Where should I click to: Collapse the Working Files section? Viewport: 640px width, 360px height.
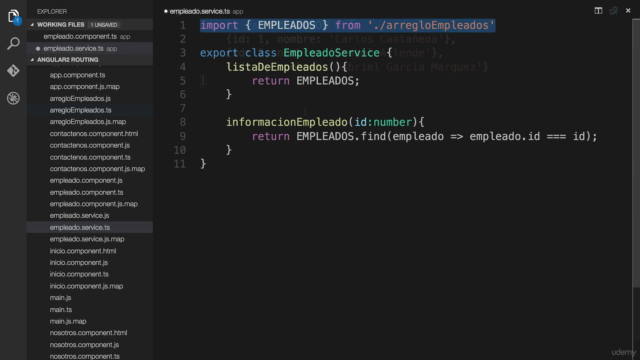[x=32, y=24]
